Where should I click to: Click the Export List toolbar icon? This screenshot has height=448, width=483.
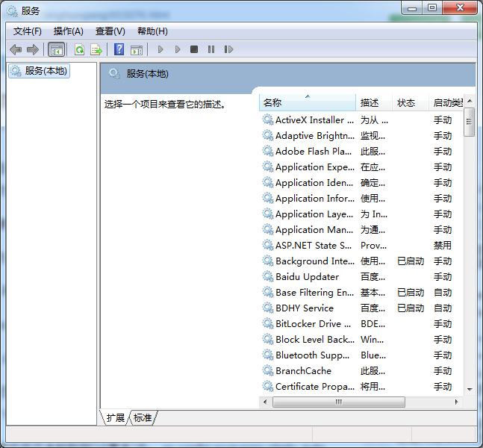point(96,50)
